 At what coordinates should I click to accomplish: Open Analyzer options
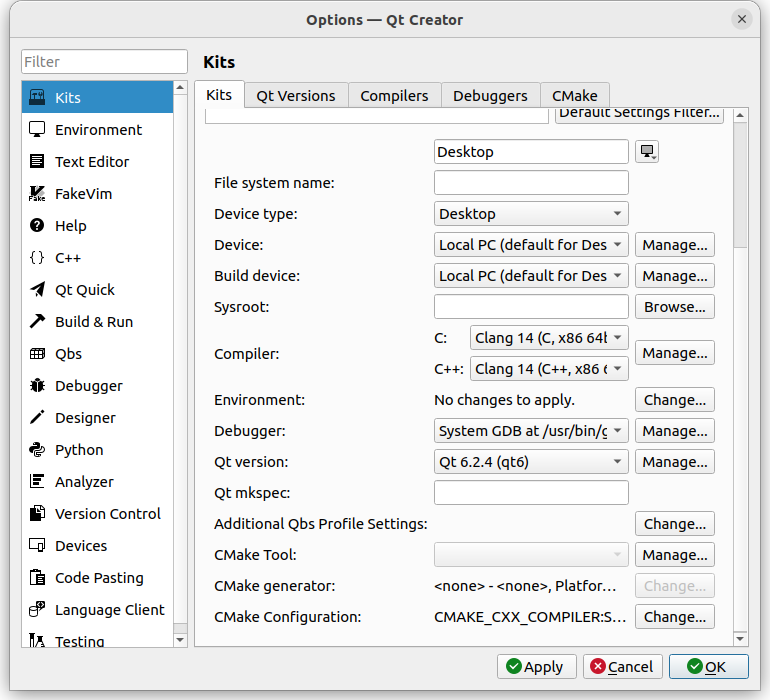tap(97, 482)
